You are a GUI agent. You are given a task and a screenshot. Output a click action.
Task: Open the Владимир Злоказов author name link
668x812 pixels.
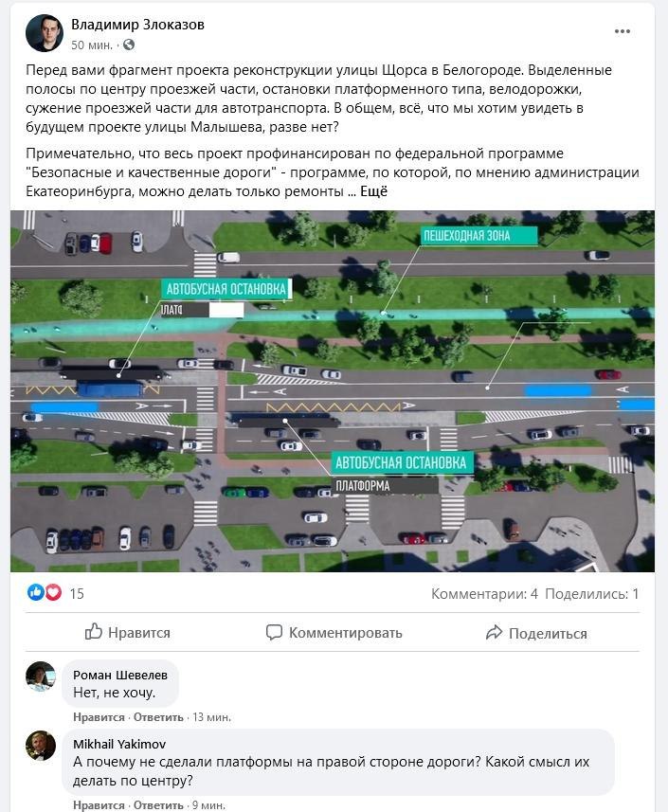click(x=137, y=25)
